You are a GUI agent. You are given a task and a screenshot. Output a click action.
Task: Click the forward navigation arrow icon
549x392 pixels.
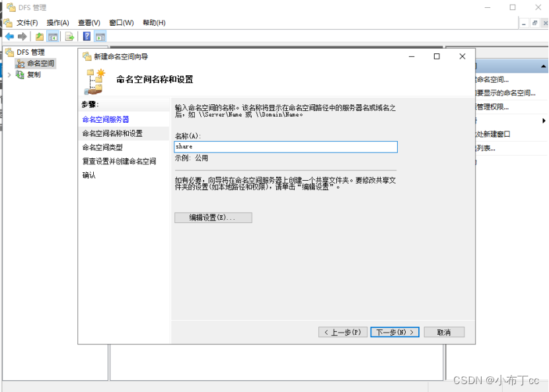click(x=22, y=36)
